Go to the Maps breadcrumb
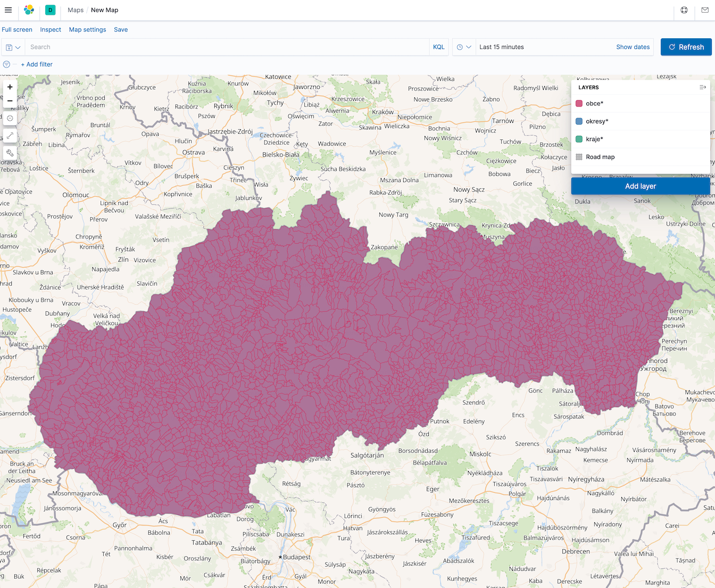Viewport: 715px width, 588px height. [x=76, y=10]
